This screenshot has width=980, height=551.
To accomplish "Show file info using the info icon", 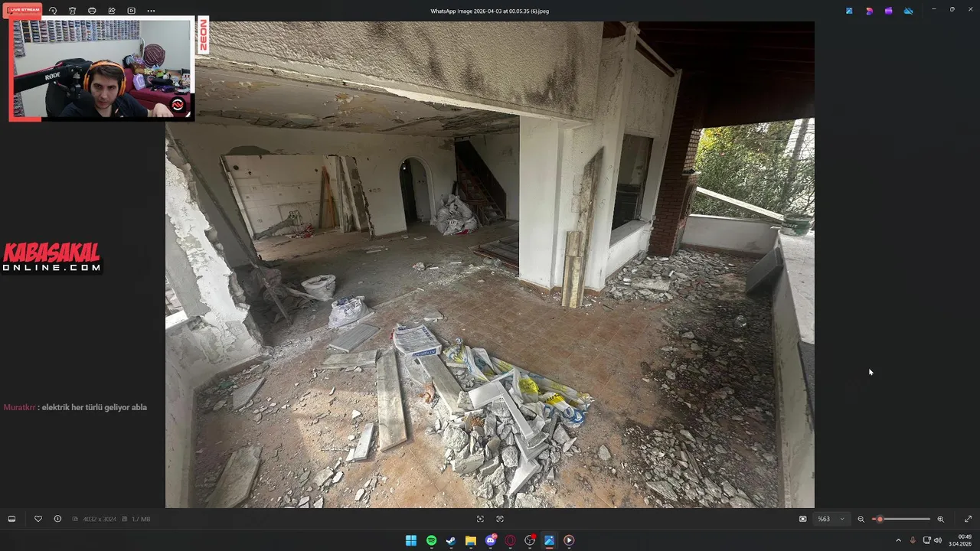I will pyautogui.click(x=57, y=519).
